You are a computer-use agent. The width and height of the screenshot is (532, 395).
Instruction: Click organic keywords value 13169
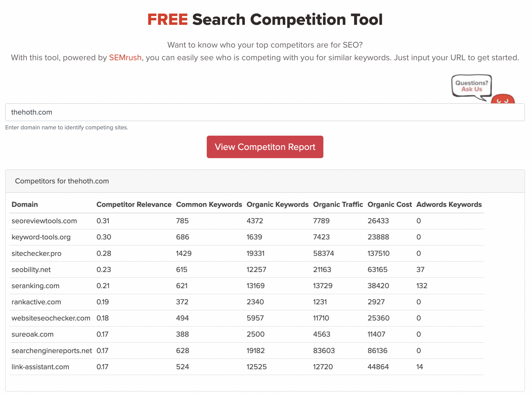pyautogui.click(x=256, y=286)
